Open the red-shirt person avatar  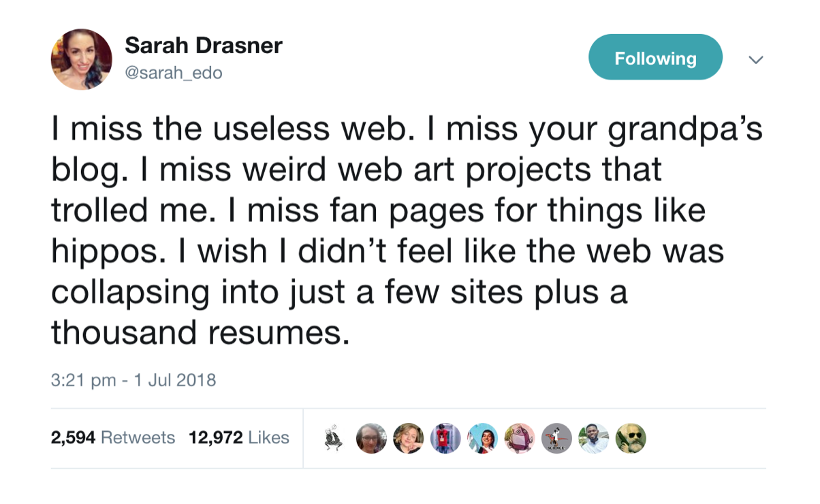445,439
